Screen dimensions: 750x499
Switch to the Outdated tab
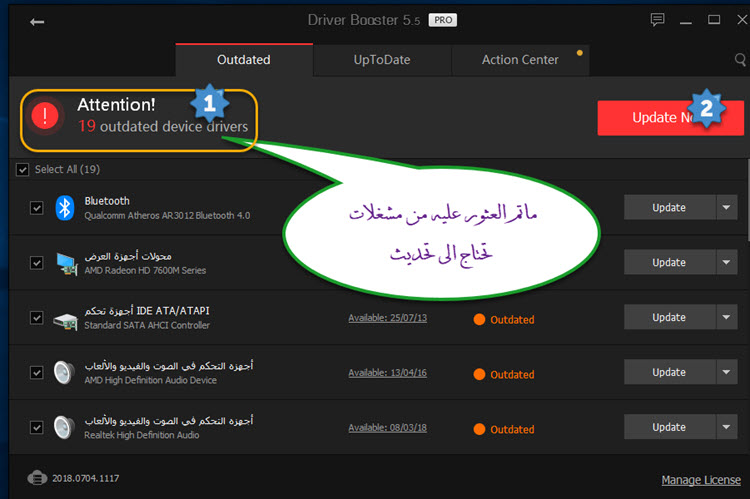(x=244, y=60)
